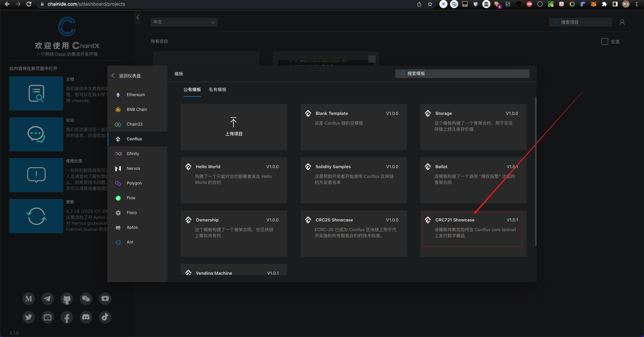Click the ChainIDE logo
The height and width of the screenshot is (337, 644).
tap(67, 27)
